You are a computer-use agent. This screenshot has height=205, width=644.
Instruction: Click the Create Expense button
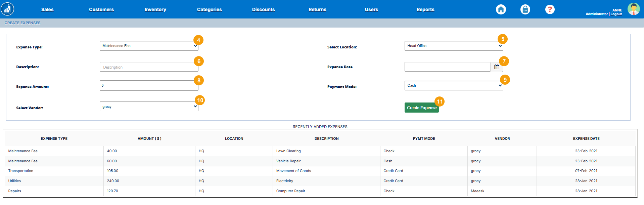coord(421,108)
